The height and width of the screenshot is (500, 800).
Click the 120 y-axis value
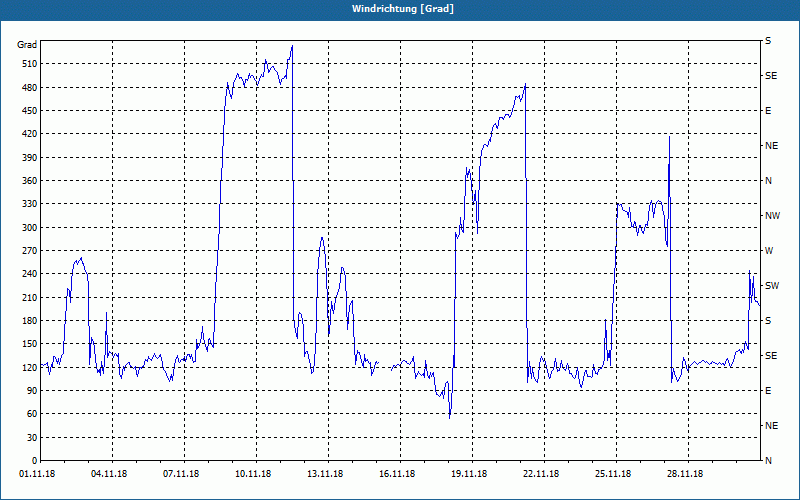click(x=30, y=367)
